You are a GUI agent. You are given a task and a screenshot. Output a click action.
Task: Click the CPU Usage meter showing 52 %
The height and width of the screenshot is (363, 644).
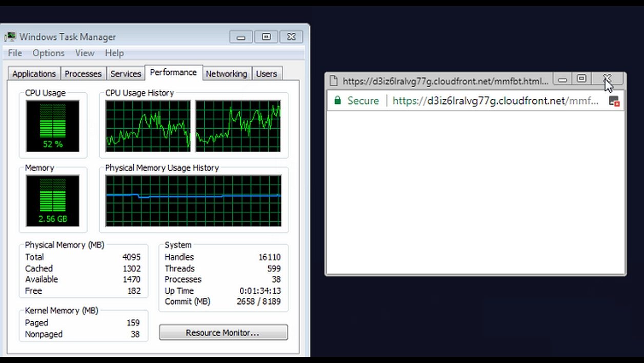pyautogui.click(x=52, y=126)
